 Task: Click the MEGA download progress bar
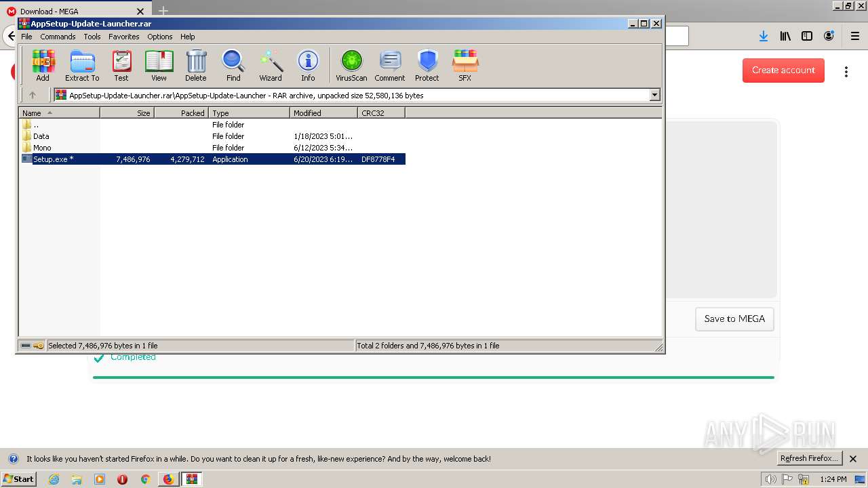[x=433, y=378]
